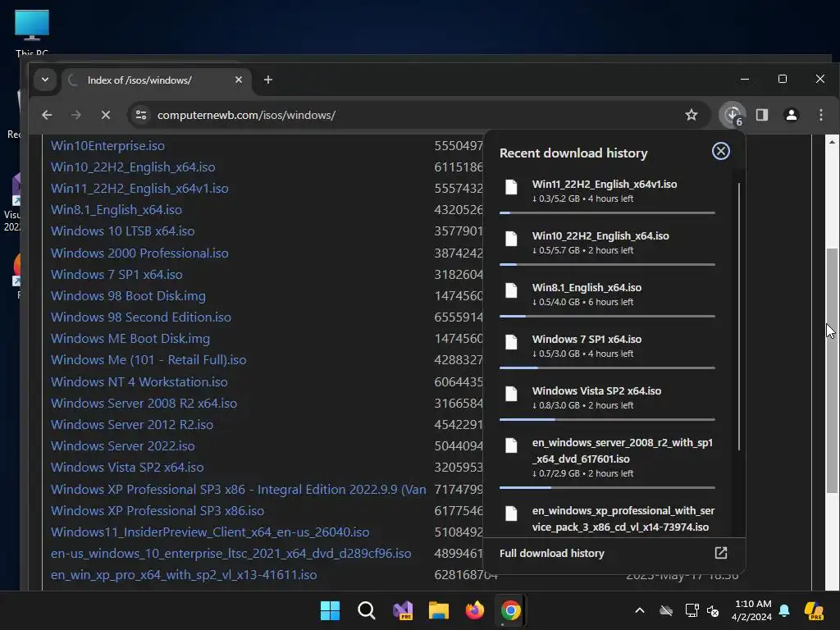Click scroll-up arrow of page scrollbar

tap(832, 142)
